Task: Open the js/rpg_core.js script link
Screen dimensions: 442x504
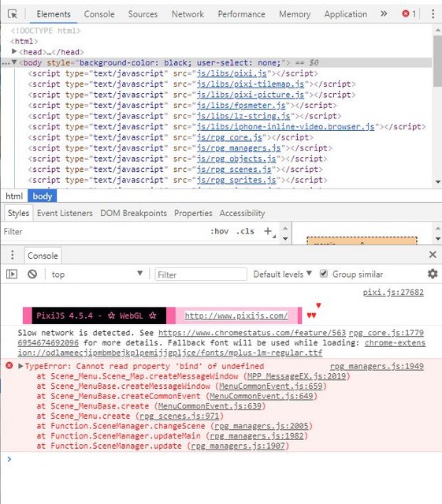Action: click(x=229, y=137)
